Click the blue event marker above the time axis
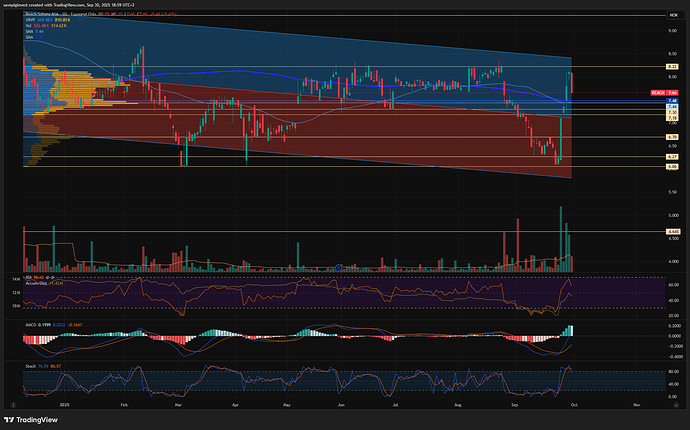Viewport: 690px width, 430px height. [x=339, y=267]
